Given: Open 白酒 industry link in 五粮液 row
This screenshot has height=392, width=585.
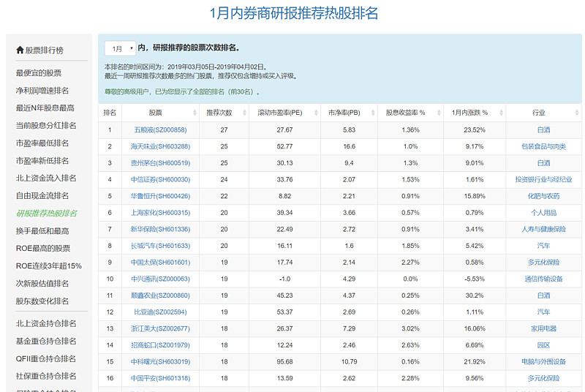Looking at the screenshot, I should click(543, 129).
